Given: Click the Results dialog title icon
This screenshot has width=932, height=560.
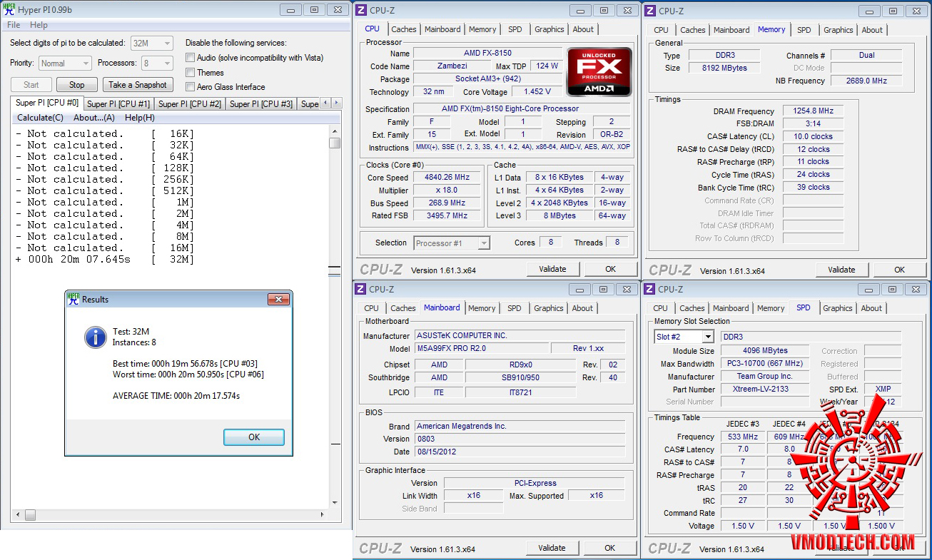Looking at the screenshot, I should pos(74,300).
